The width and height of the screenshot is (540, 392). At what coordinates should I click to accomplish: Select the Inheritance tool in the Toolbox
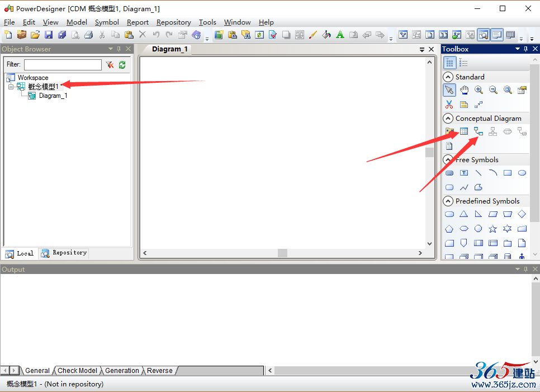click(x=493, y=131)
